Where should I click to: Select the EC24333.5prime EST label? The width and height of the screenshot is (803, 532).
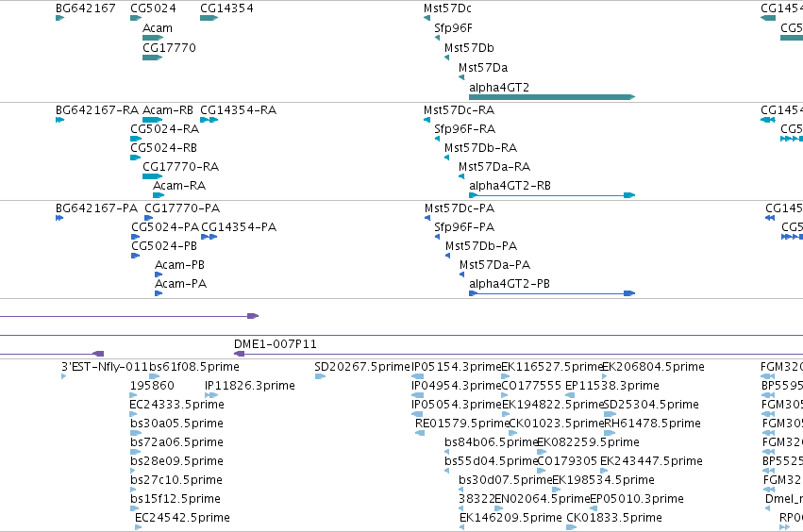click(x=176, y=405)
